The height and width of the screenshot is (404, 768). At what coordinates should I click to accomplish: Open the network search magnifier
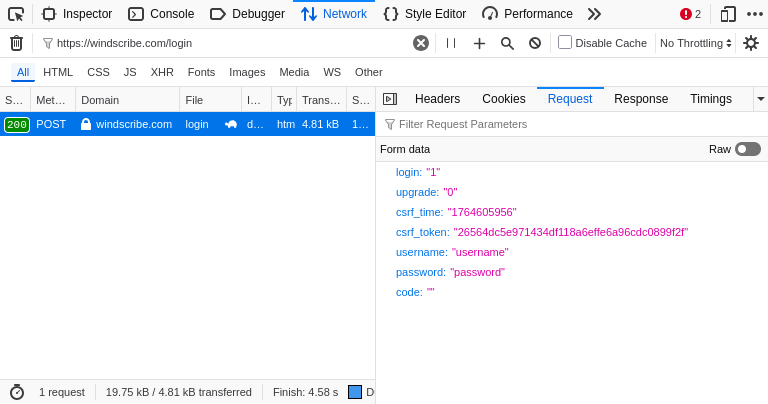point(507,43)
